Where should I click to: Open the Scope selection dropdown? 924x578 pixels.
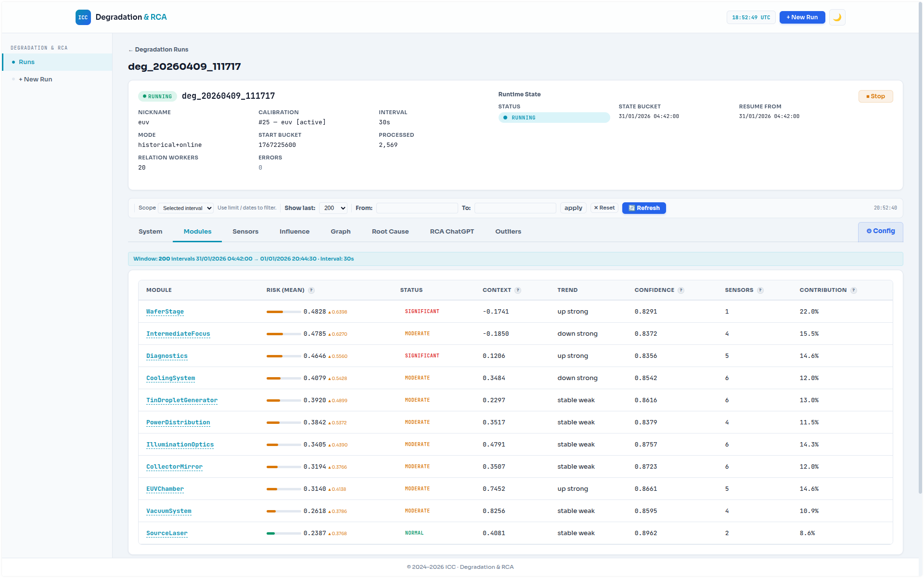click(186, 208)
